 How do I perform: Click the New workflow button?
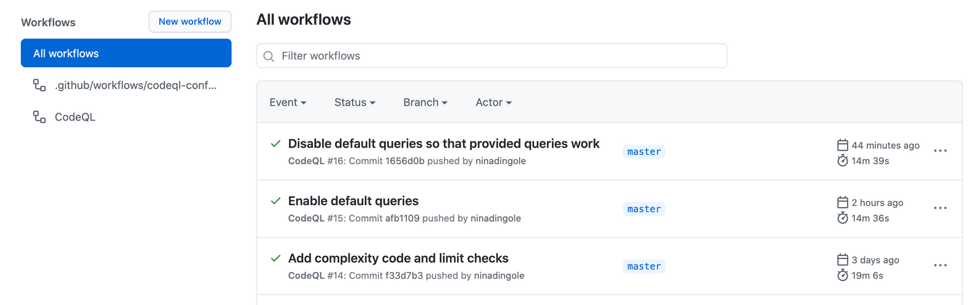pyautogui.click(x=190, y=21)
